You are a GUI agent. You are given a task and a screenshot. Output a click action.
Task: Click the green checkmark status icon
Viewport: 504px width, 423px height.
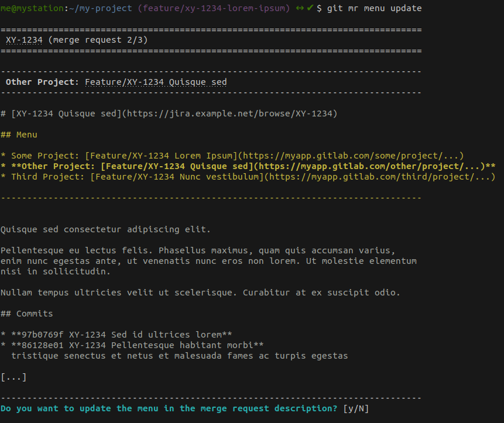pos(310,8)
